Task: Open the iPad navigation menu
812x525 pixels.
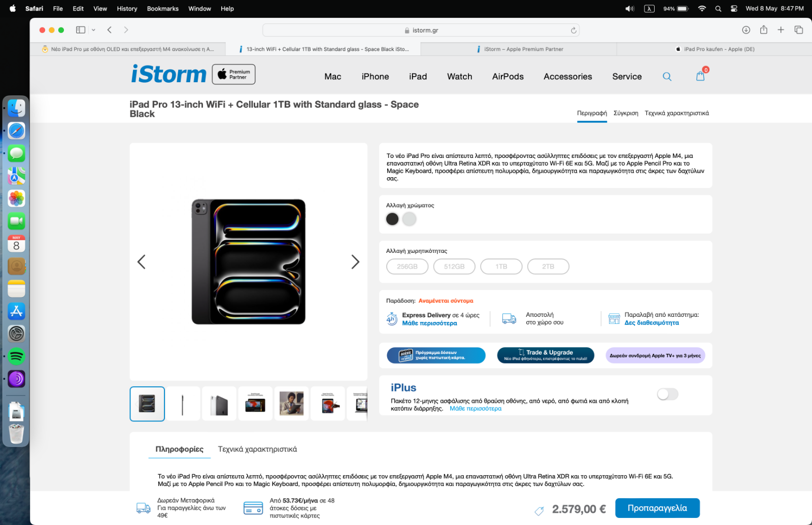Action: point(418,77)
